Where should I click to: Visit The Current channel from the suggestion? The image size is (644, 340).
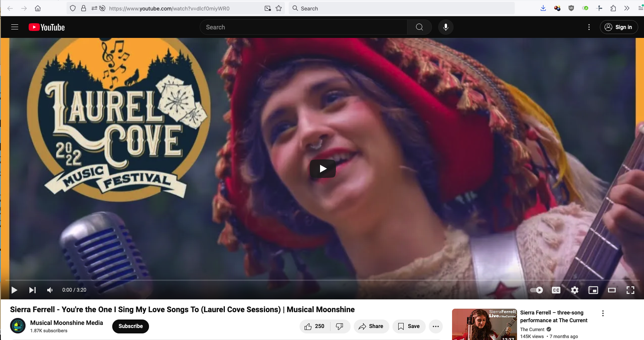(x=532, y=330)
